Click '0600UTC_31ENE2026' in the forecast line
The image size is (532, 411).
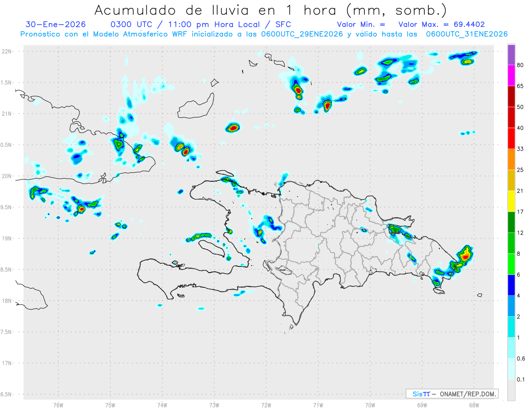(x=466, y=34)
